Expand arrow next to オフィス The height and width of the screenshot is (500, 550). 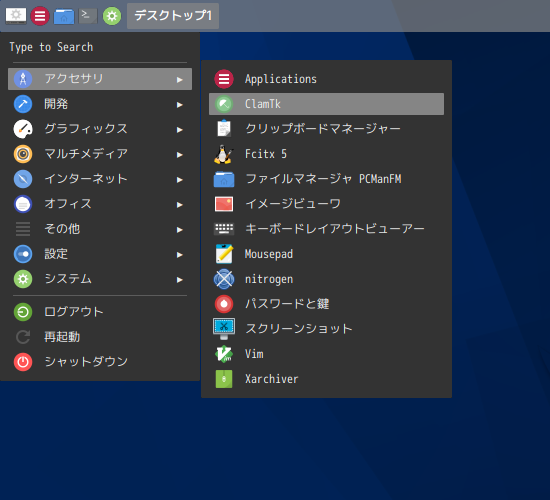click(x=180, y=205)
